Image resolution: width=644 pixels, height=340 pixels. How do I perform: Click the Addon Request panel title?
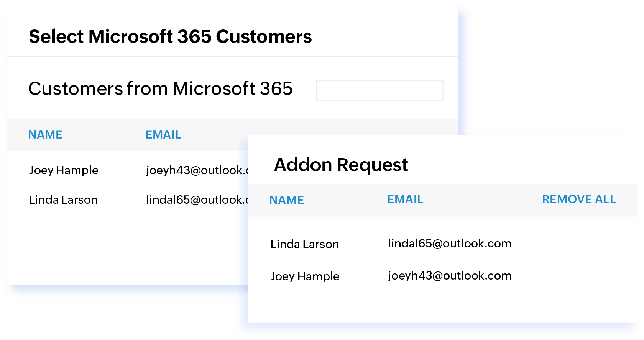click(x=341, y=165)
